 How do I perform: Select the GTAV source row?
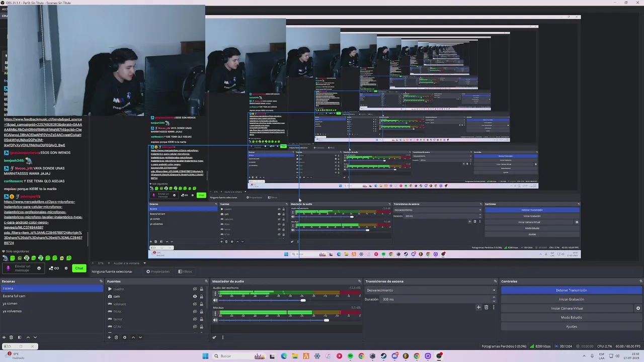[x=156, y=327]
